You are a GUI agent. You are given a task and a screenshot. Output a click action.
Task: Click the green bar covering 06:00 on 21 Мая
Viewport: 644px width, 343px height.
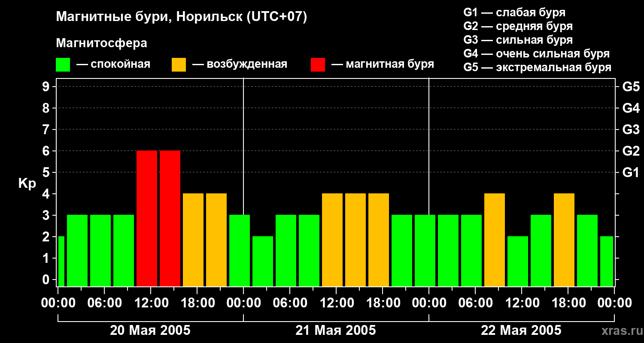point(286,251)
